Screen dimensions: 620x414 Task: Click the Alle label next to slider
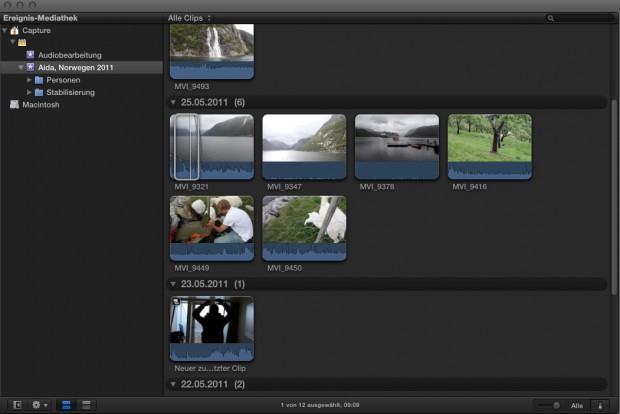pos(577,406)
